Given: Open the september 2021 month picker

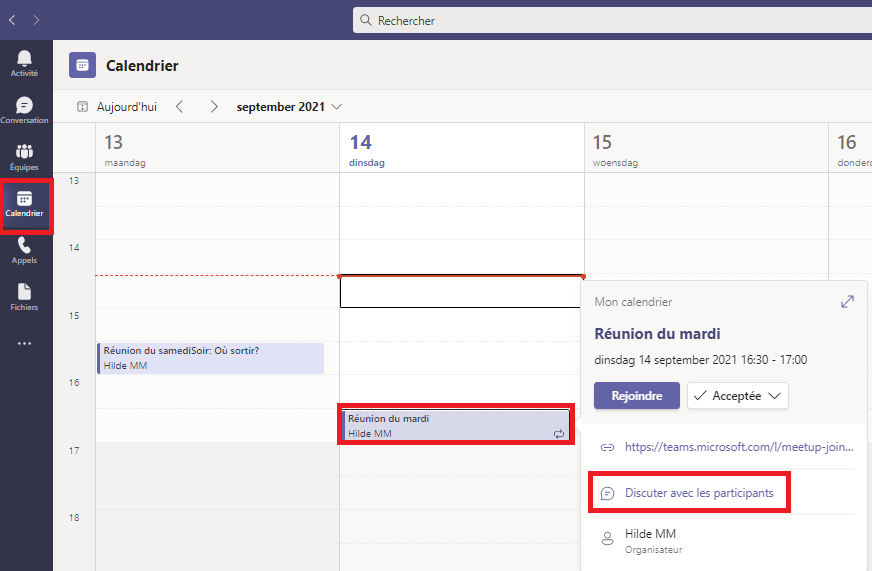Looking at the screenshot, I should 289,107.
